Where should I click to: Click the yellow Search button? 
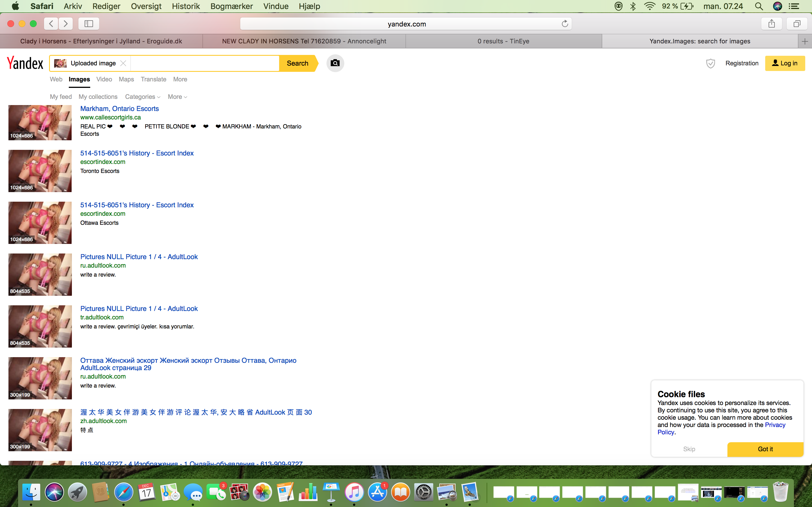pos(297,63)
